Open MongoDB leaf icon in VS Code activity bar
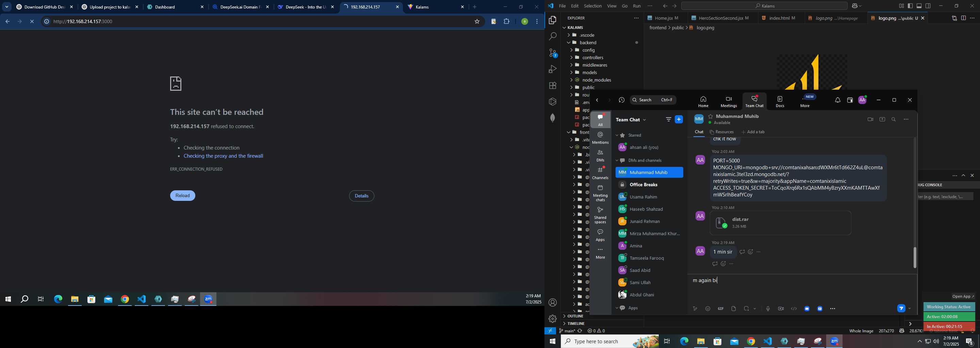Viewport: 980px width, 348px height. [553, 118]
